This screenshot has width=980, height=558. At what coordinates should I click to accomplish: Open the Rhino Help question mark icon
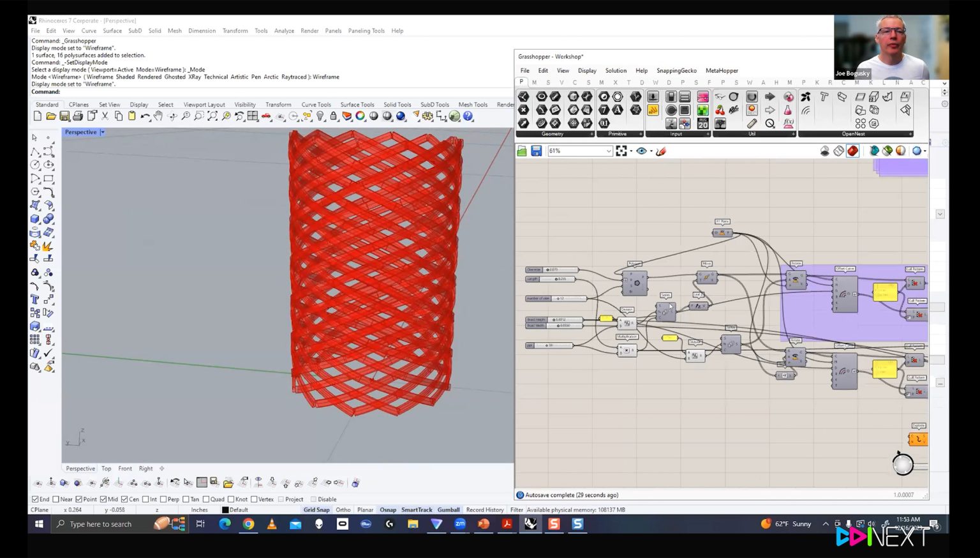(468, 116)
